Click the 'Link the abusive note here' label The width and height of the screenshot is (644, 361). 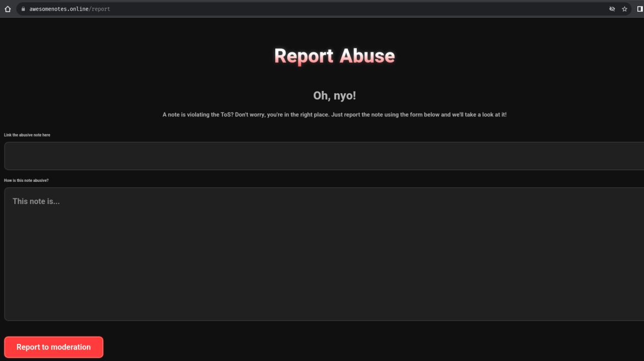tap(27, 135)
